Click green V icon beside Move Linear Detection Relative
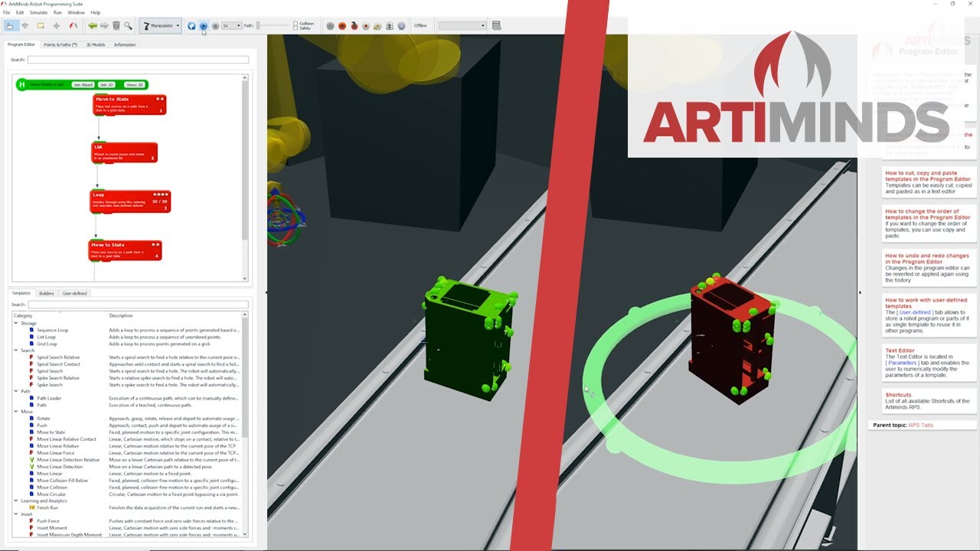The image size is (980, 551). (x=31, y=460)
